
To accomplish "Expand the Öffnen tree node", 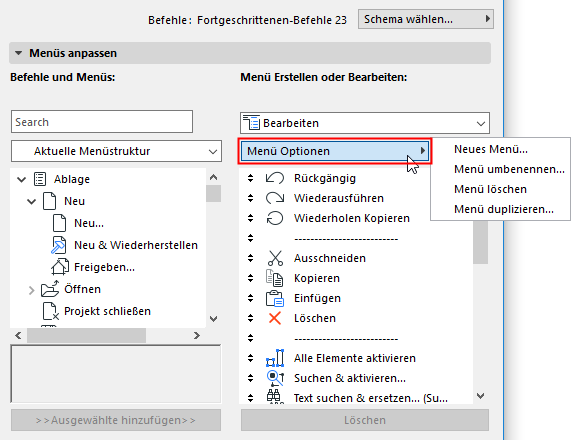I will 32,290.
